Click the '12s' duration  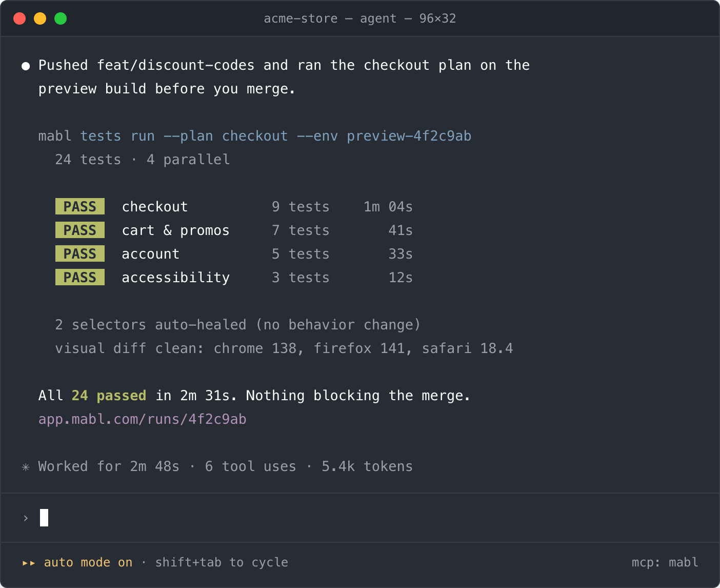pos(401,278)
